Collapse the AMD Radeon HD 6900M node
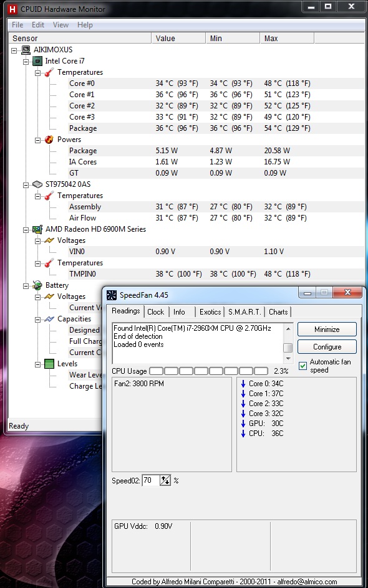 pos(26,230)
